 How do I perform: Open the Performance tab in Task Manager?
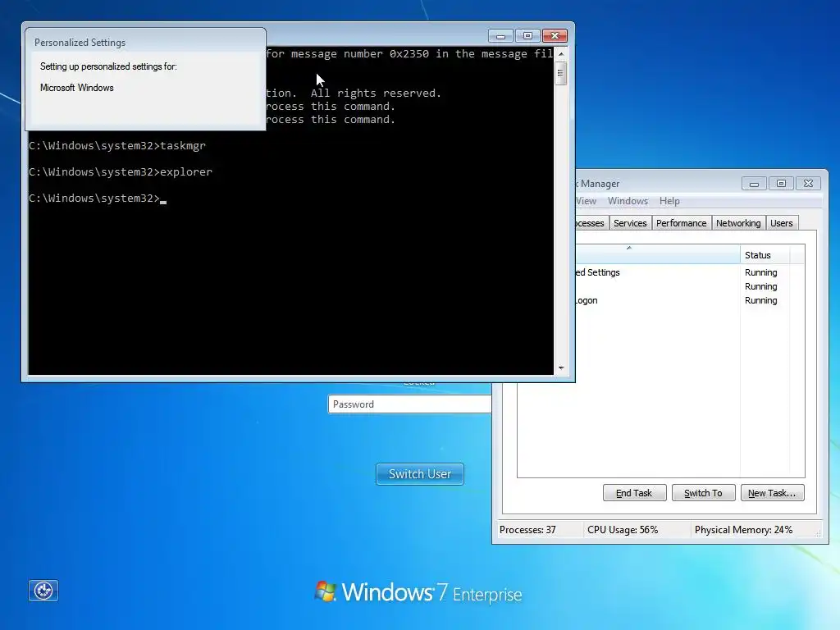coord(682,223)
